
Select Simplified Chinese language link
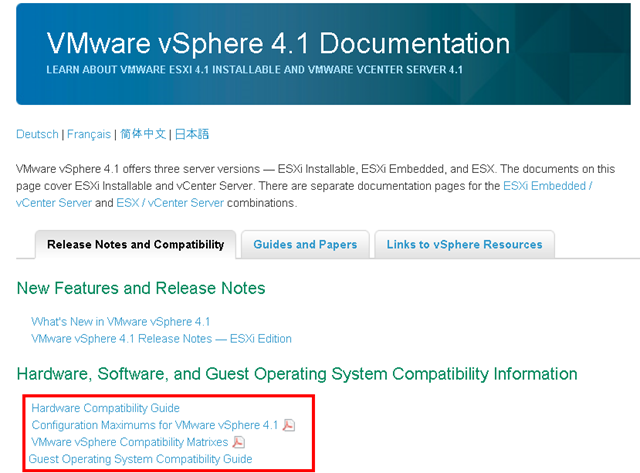tap(143, 134)
